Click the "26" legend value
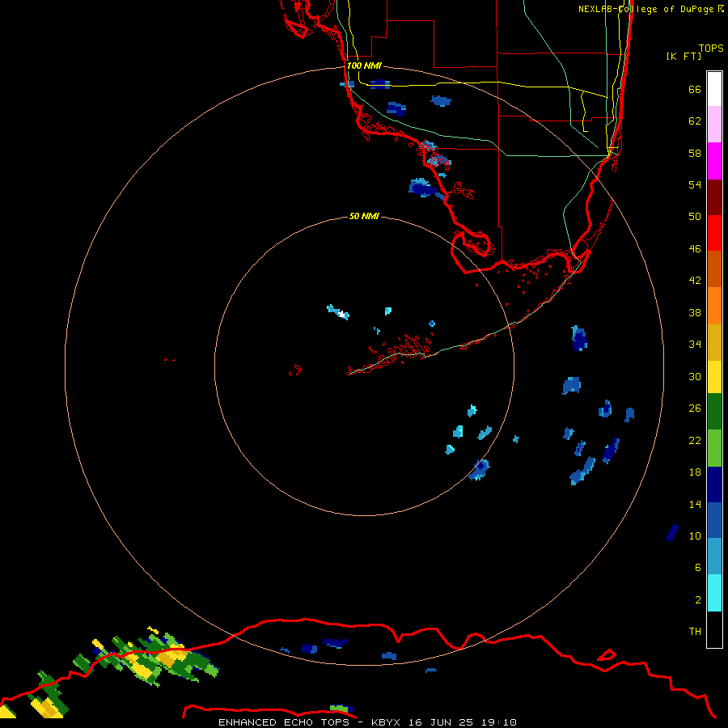 pos(695,408)
